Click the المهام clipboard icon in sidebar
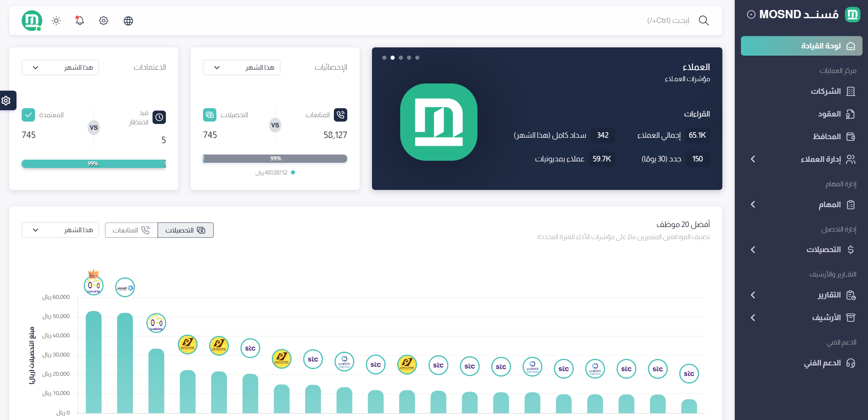The height and width of the screenshot is (420, 868). click(850, 205)
